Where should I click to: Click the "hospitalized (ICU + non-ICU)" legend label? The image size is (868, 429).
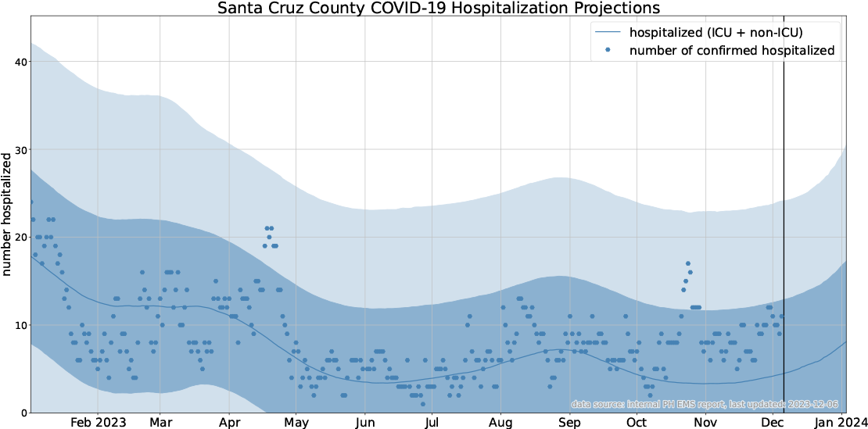coord(716,33)
